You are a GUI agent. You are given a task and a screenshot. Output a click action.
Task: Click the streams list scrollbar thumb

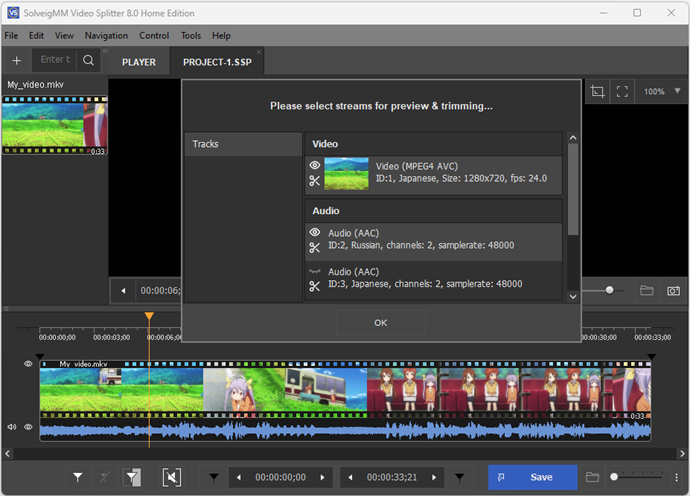coord(573,189)
